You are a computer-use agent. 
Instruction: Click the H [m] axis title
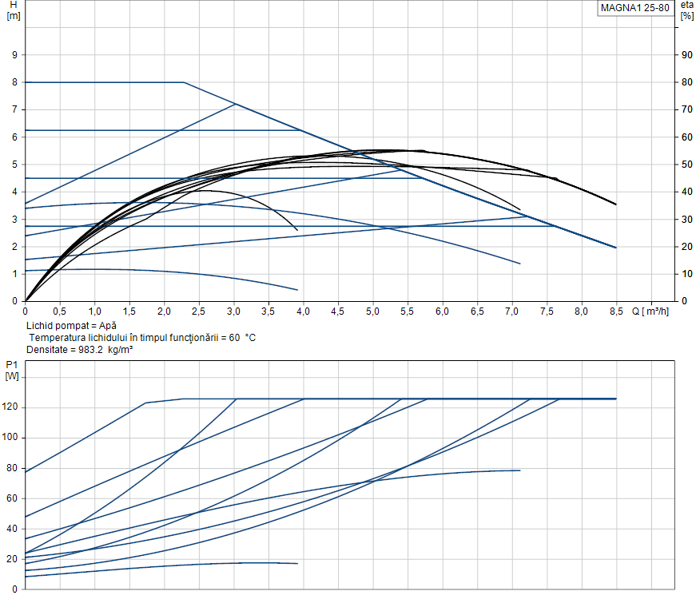(13, 10)
